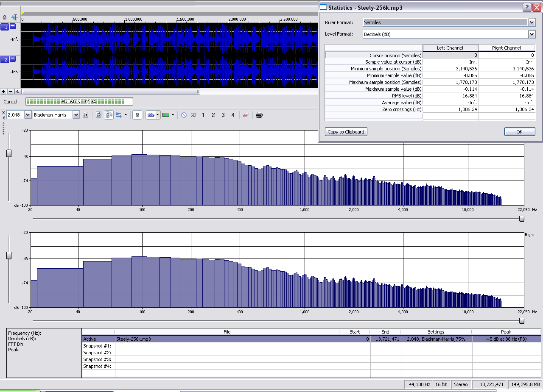The height and width of the screenshot is (392, 543).
Task: Click the File column header in snapshot table
Action: tap(227, 332)
